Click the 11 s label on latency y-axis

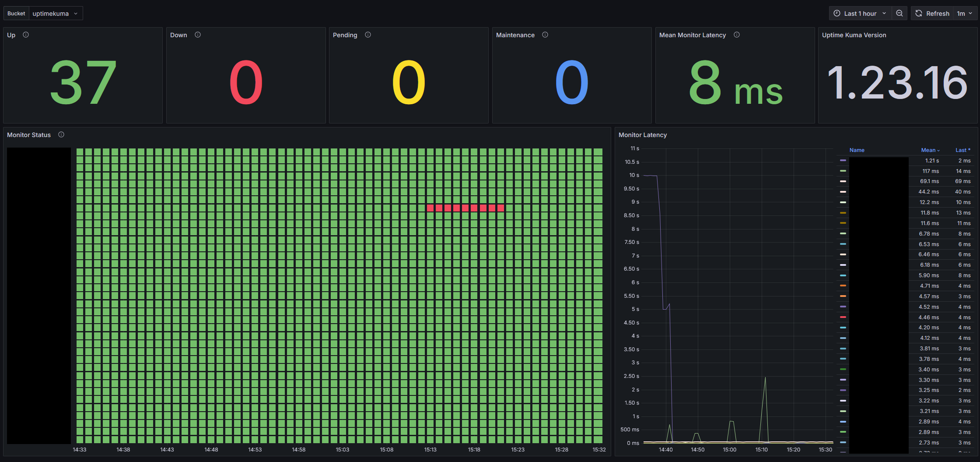(x=635, y=148)
